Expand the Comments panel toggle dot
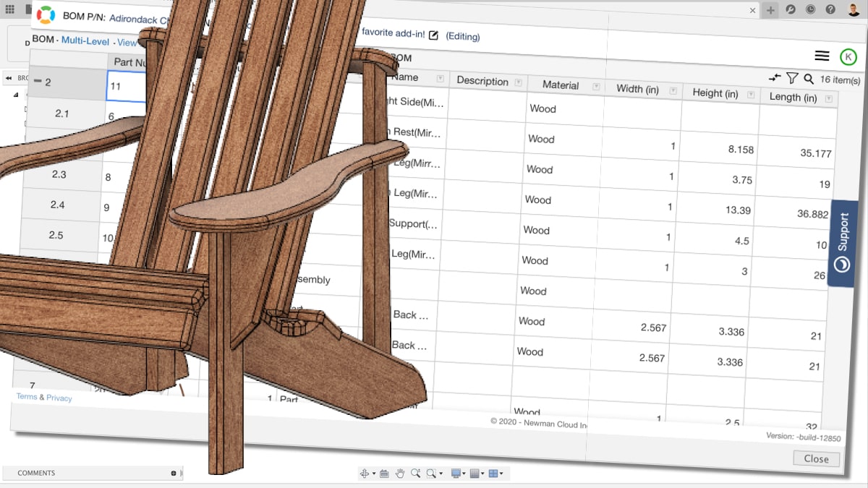 tap(174, 473)
